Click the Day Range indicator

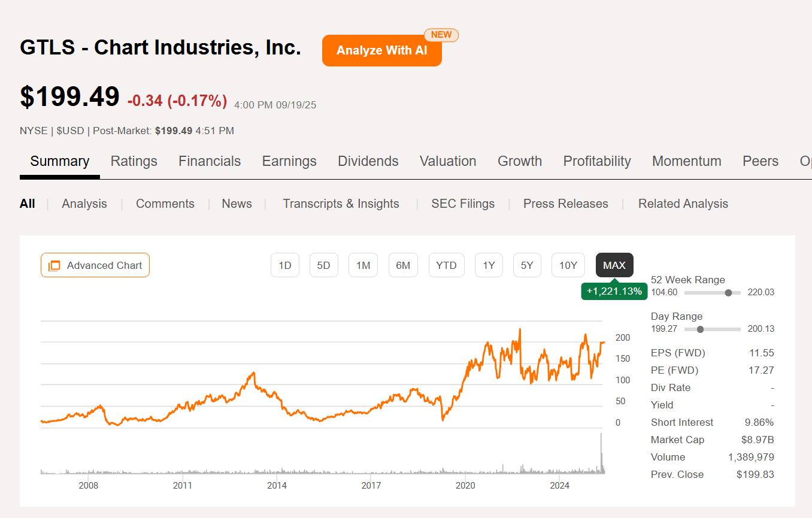tap(699, 329)
